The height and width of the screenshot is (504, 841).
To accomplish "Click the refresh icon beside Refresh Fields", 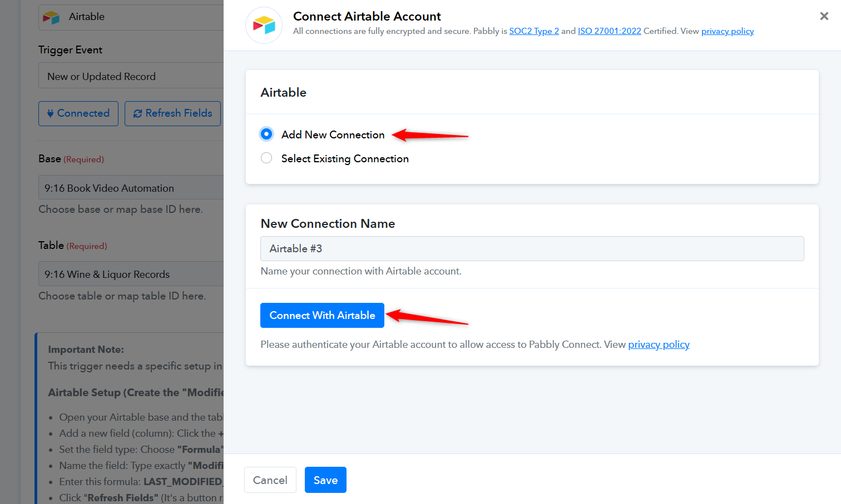I will point(137,113).
